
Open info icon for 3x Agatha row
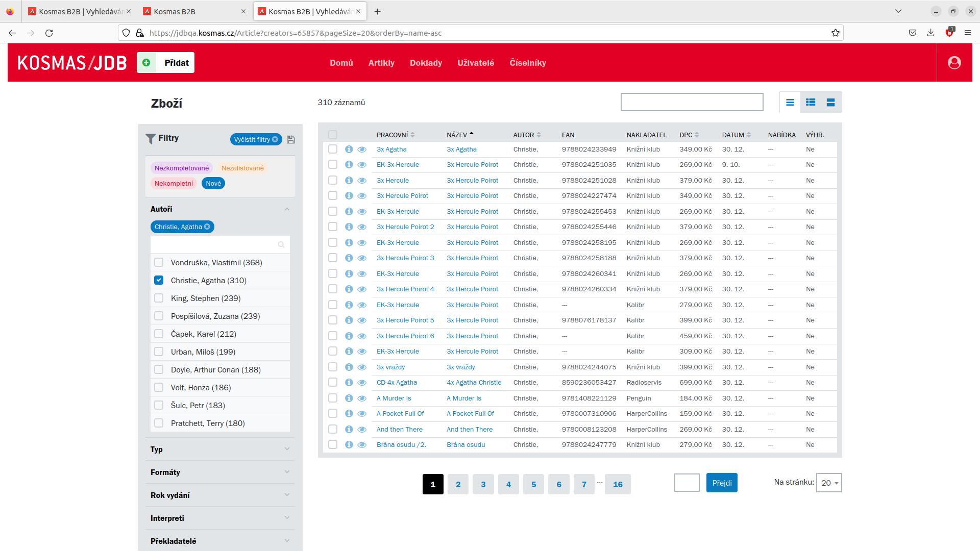click(x=349, y=149)
